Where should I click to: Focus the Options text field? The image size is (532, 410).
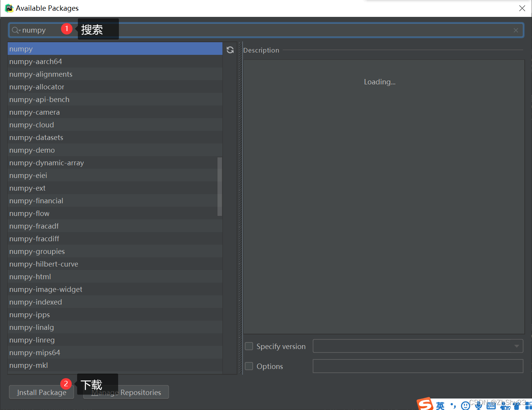pyautogui.click(x=418, y=366)
